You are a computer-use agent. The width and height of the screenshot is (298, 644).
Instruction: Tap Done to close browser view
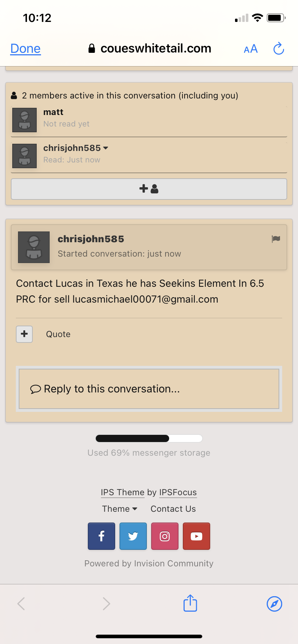[26, 49]
